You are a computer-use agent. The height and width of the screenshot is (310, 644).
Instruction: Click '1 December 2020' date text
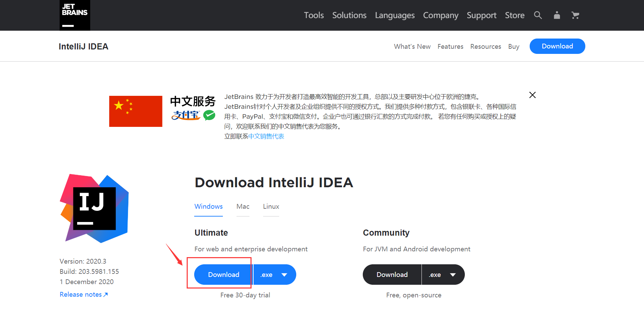[x=87, y=282]
